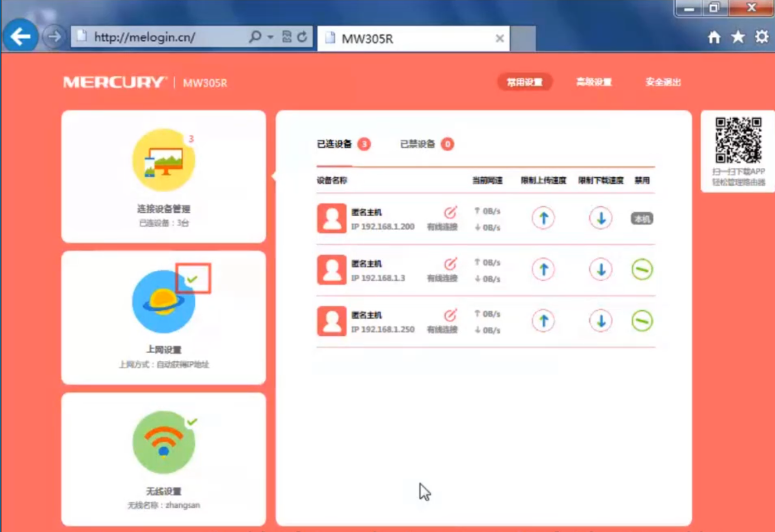The image size is (775, 532).
Task: Open the connected device management icon
Action: click(163, 160)
